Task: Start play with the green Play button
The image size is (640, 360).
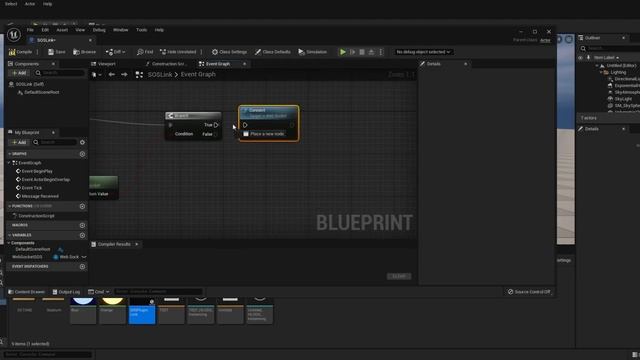Action: (x=343, y=52)
